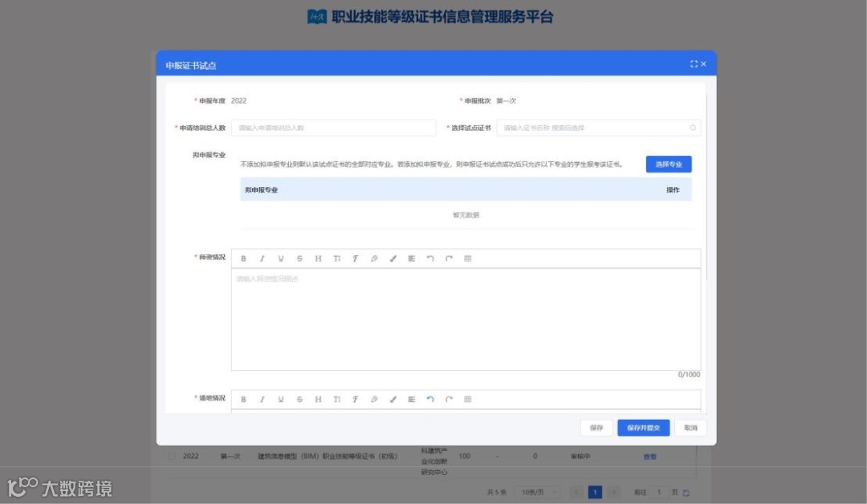Click into the 师资情况 text area
Image resolution: width=867 pixels, height=504 pixels.
[466, 319]
